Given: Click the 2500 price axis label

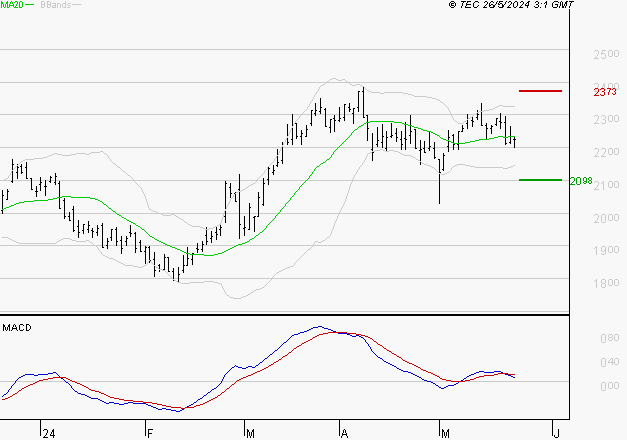Looking at the screenshot, I should pos(606,54).
